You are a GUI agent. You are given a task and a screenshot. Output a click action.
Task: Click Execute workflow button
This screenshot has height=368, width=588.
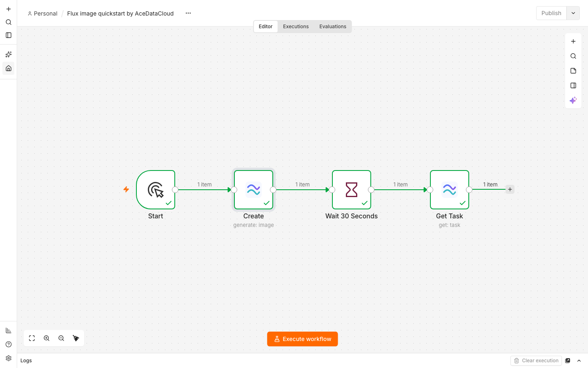[x=303, y=339]
